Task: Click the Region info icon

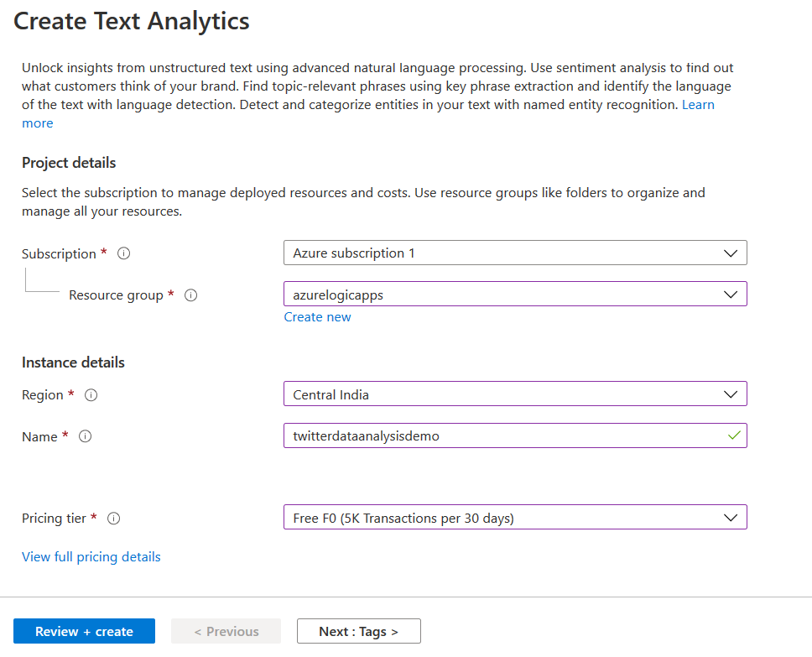Action: [x=91, y=395]
